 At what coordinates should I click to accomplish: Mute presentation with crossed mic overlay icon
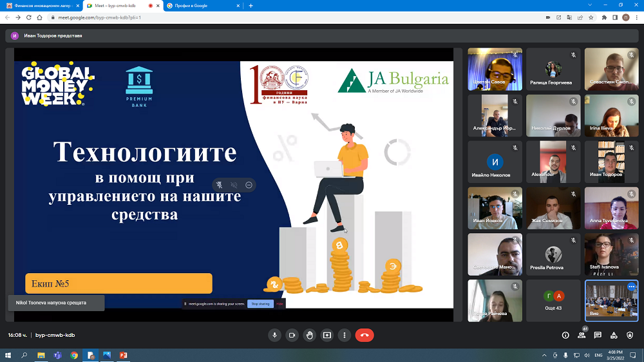coord(220,185)
